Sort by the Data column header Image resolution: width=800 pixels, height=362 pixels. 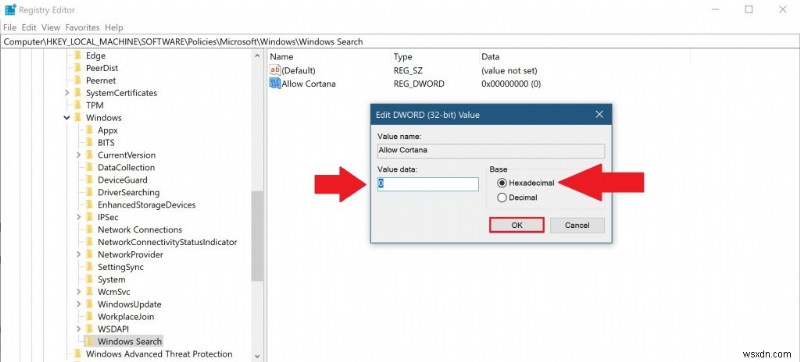[x=490, y=57]
